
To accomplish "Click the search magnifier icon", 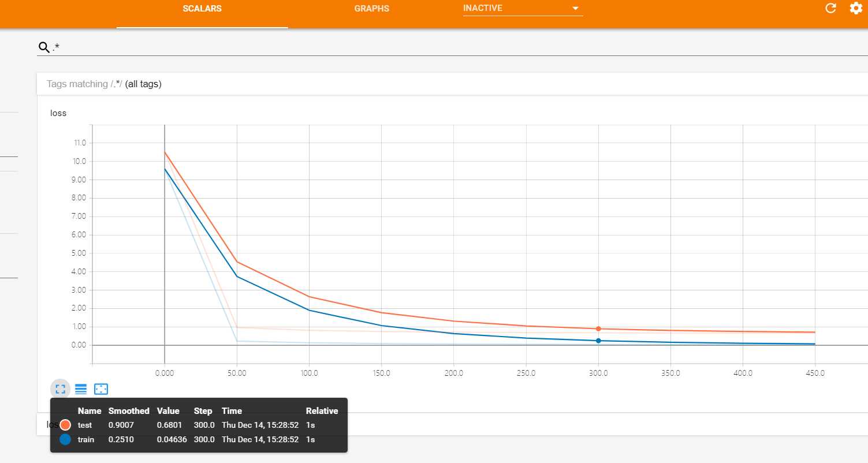I will coord(44,47).
